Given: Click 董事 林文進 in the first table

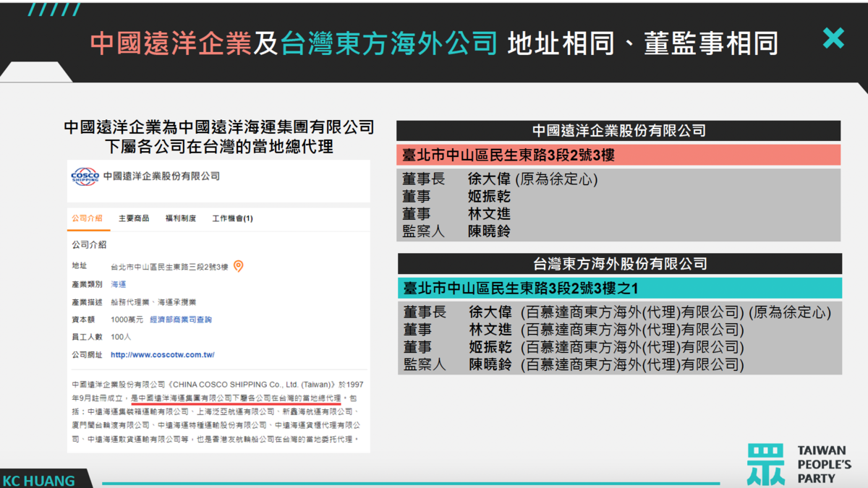Looking at the screenshot, I should (x=457, y=214).
